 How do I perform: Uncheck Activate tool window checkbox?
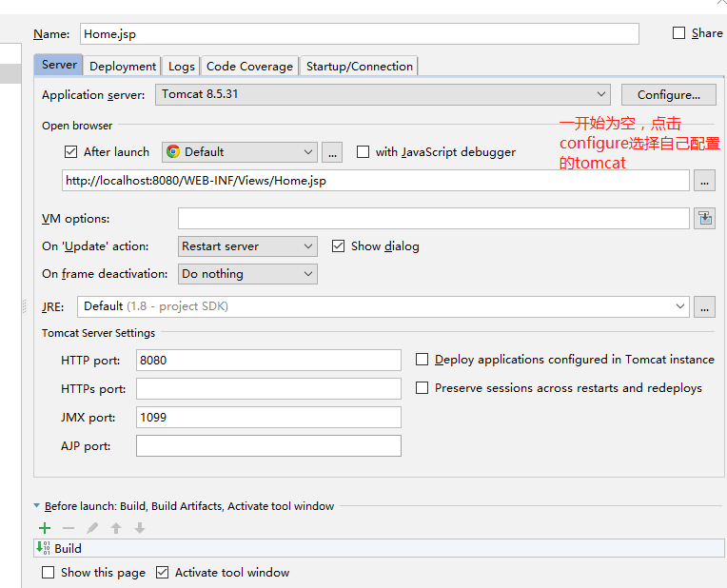click(x=163, y=572)
